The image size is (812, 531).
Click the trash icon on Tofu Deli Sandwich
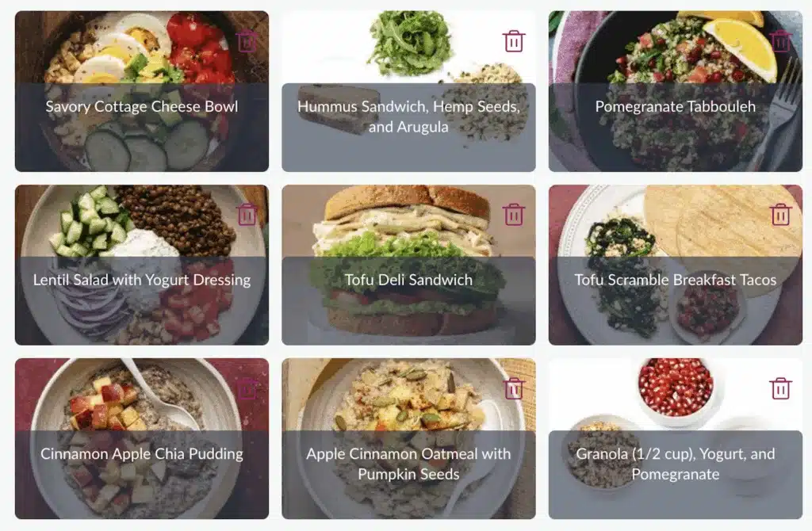click(514, 215)
